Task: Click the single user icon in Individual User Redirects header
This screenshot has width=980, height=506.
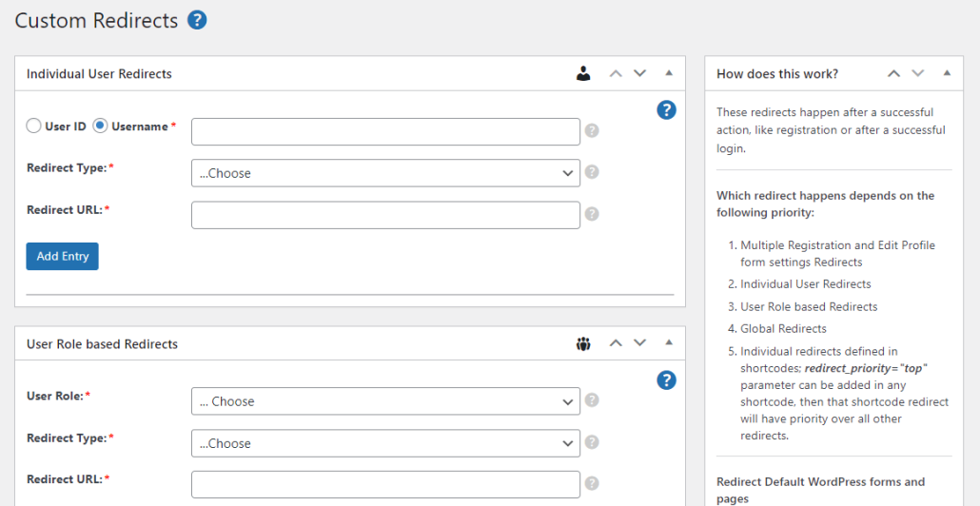Action: (x=583, y=73)
